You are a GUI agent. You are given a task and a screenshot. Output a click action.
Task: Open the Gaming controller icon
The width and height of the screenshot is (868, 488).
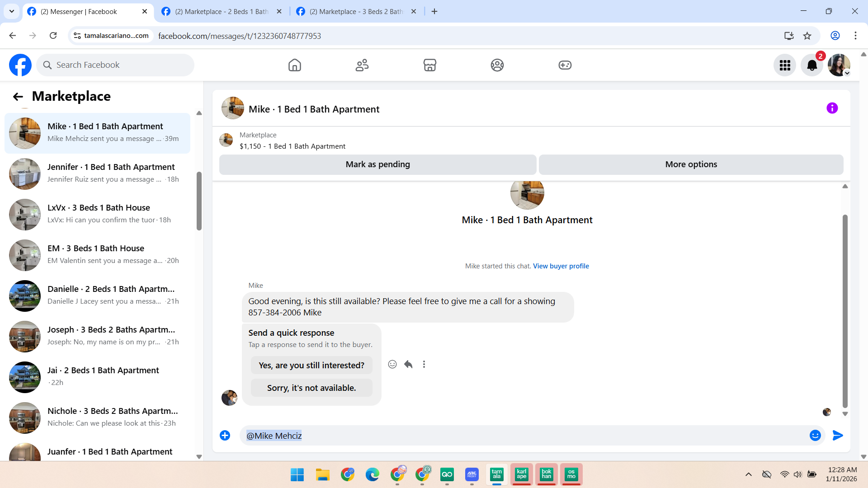pyautogui.click(x=565, y=65)
